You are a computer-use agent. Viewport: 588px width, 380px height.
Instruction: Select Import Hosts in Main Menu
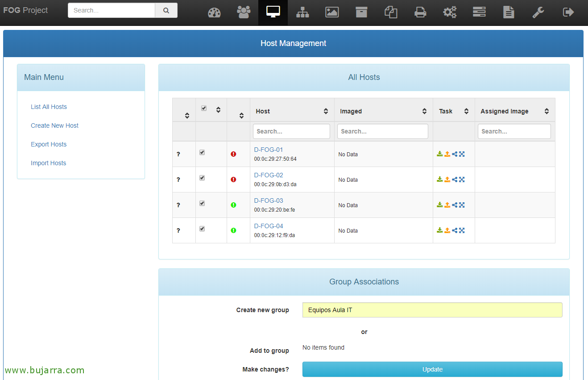48,163
